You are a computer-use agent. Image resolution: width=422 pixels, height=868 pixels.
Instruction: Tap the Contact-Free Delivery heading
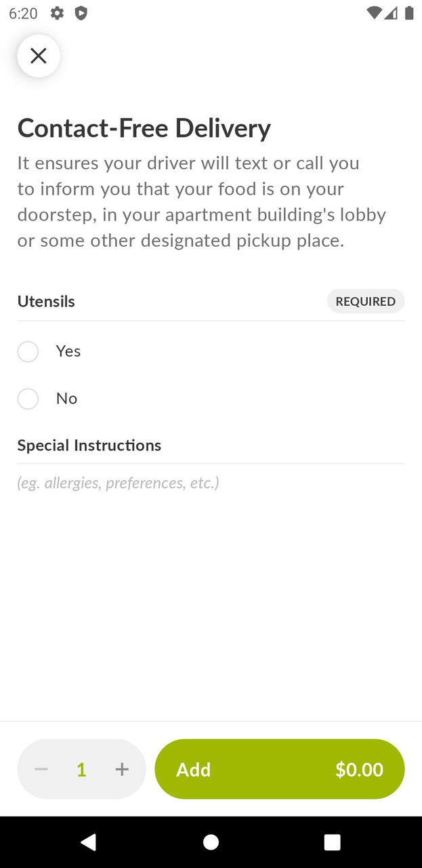click(x=144, y=128)
